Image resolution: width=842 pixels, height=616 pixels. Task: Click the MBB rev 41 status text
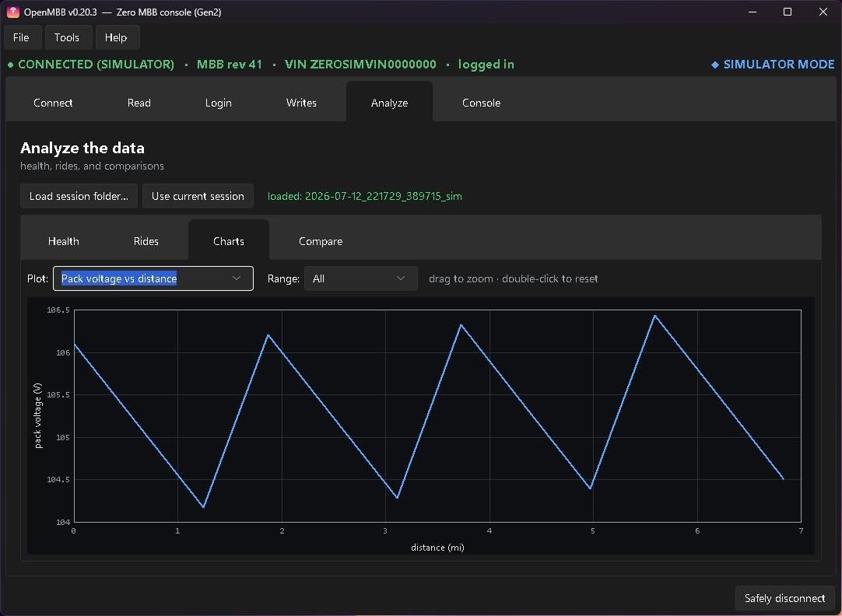tap(230, 65)
